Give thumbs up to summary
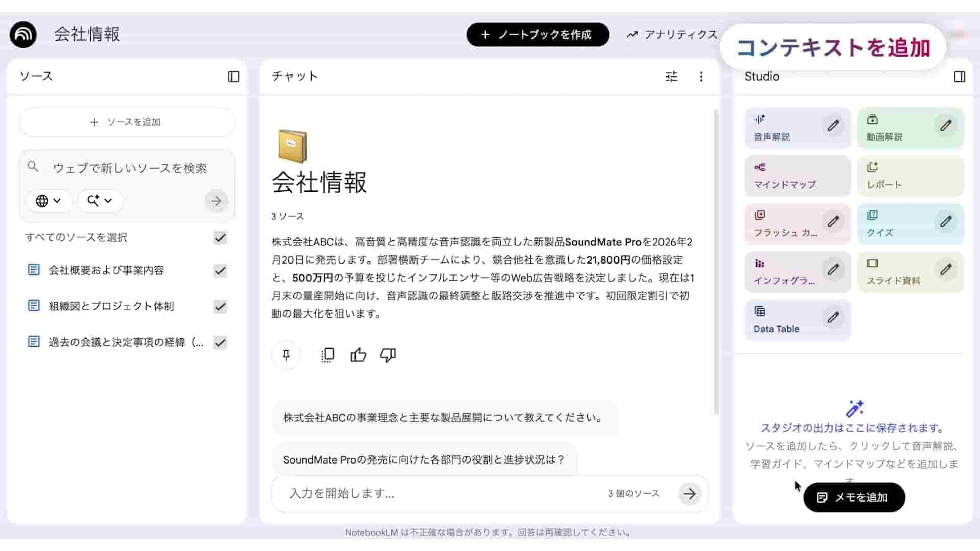The height and width of the screenshot is (551, 980). click(358, 355)
